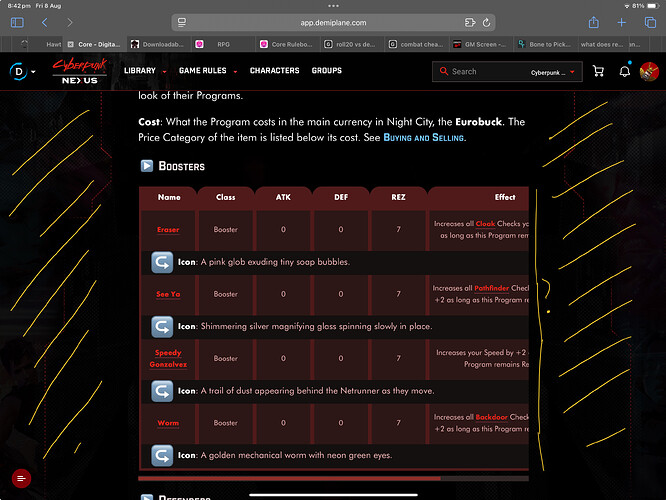Toggle the Safari sidebar panel icon
The width and height of the screenshot is (666, 500).
[x=17, y=23]
